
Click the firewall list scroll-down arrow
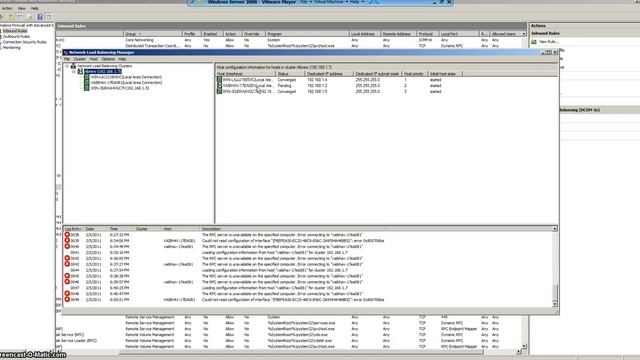tap(524, 346)
